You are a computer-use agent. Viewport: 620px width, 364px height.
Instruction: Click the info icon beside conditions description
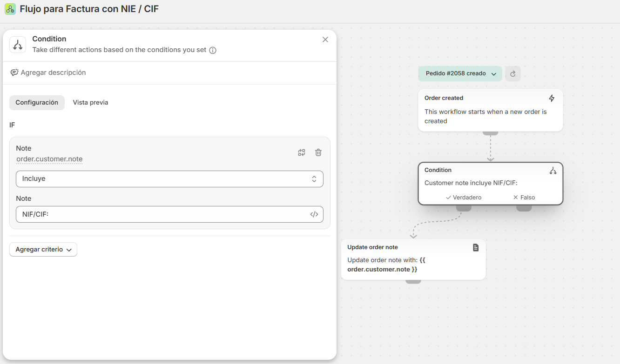(213, 50)
